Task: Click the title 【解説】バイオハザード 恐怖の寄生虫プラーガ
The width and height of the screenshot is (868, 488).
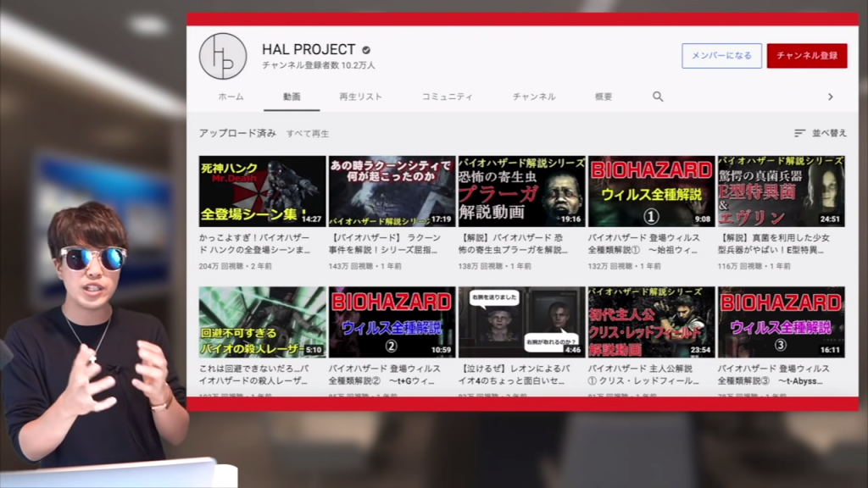Action: pyautogui.click(x=513, y=243)
